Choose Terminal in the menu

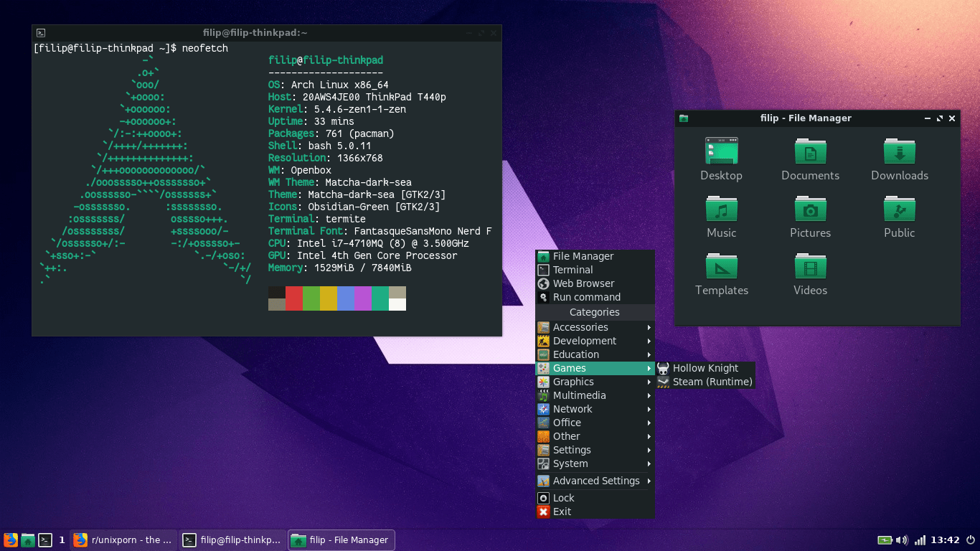coord(595,270)
